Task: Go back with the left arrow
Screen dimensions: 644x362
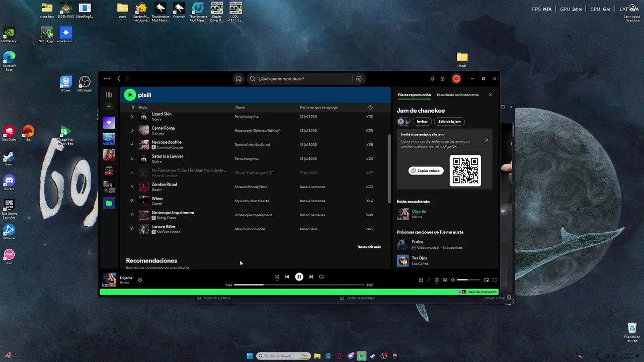Action: (119, 79)
